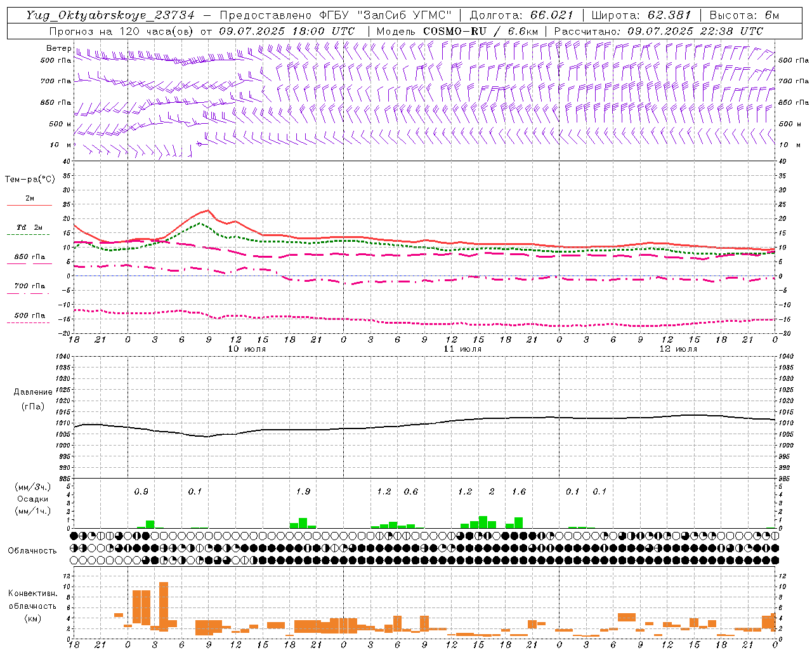Select the 0.6 precipitation amount

[411, 492]
